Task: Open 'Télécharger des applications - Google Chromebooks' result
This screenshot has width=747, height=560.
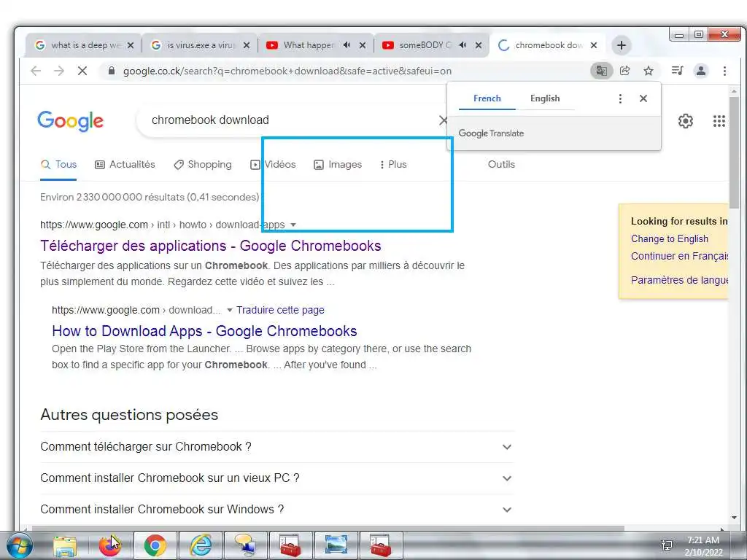Action: click(211, 246)
